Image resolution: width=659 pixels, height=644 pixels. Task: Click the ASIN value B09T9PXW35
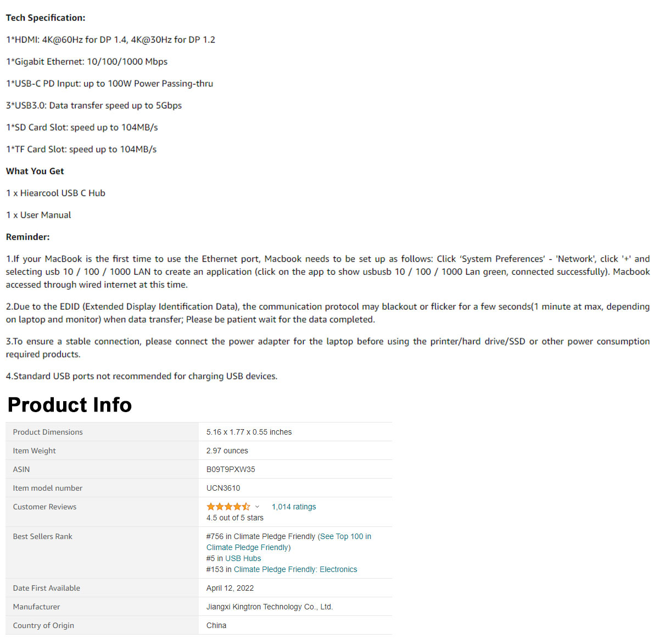231,469
